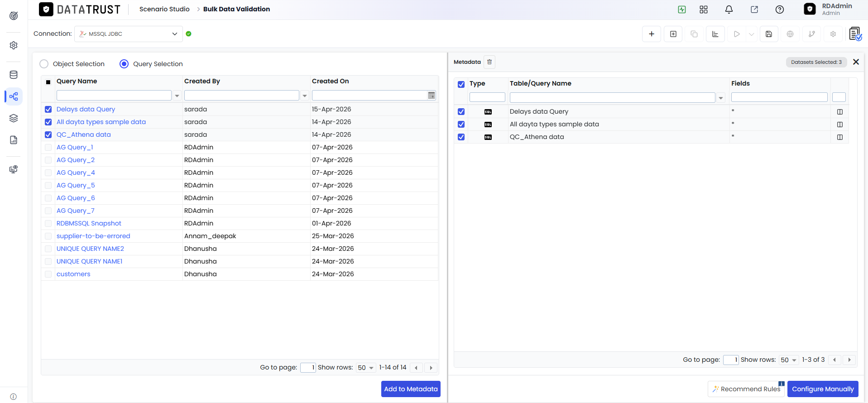Click the info icon at sidebar bottom
The image size is (868, 403).
pyautogui.click(x=14, y=397)
